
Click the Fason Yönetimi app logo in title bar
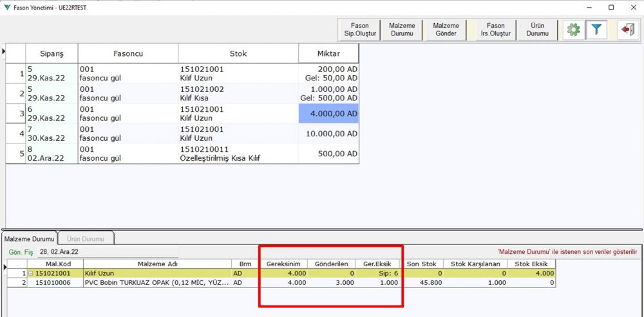6,7
